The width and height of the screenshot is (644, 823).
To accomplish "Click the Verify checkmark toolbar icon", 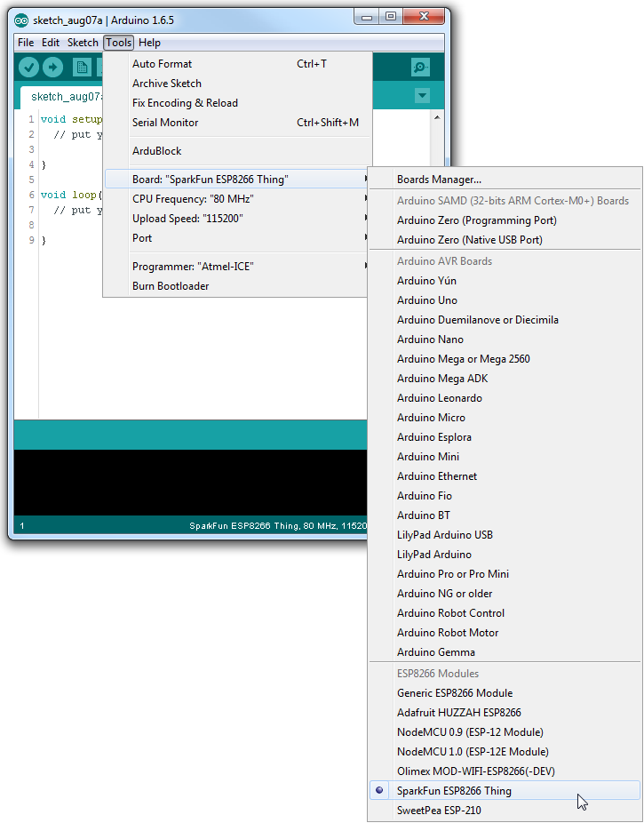I will coord(29,68).
